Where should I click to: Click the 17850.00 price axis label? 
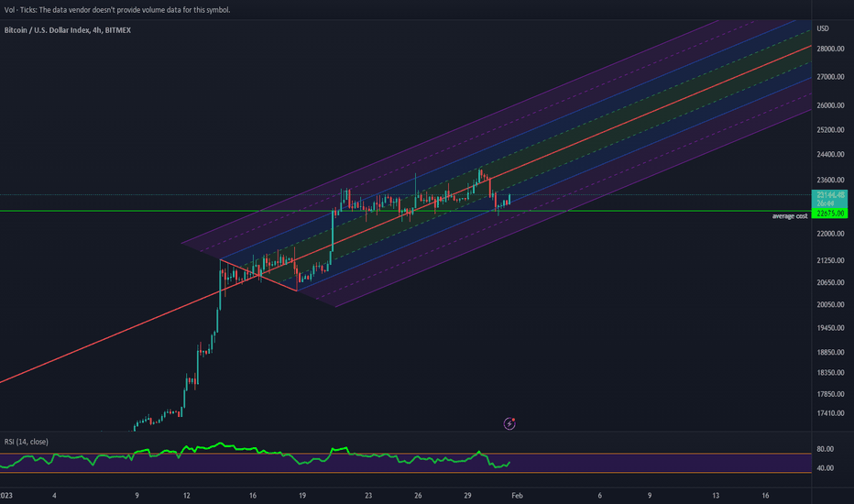pyautogui.click(x=830, y=394)
